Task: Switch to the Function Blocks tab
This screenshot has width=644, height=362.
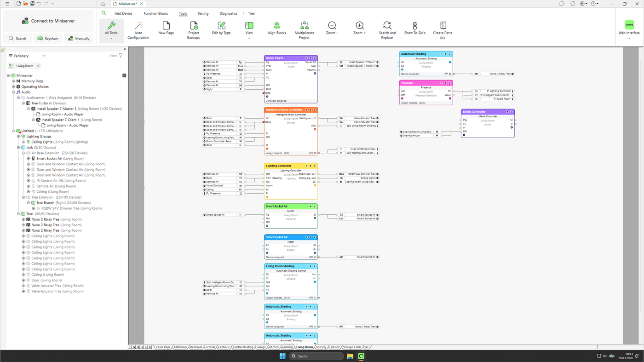Action: click(x=156, y=13)
